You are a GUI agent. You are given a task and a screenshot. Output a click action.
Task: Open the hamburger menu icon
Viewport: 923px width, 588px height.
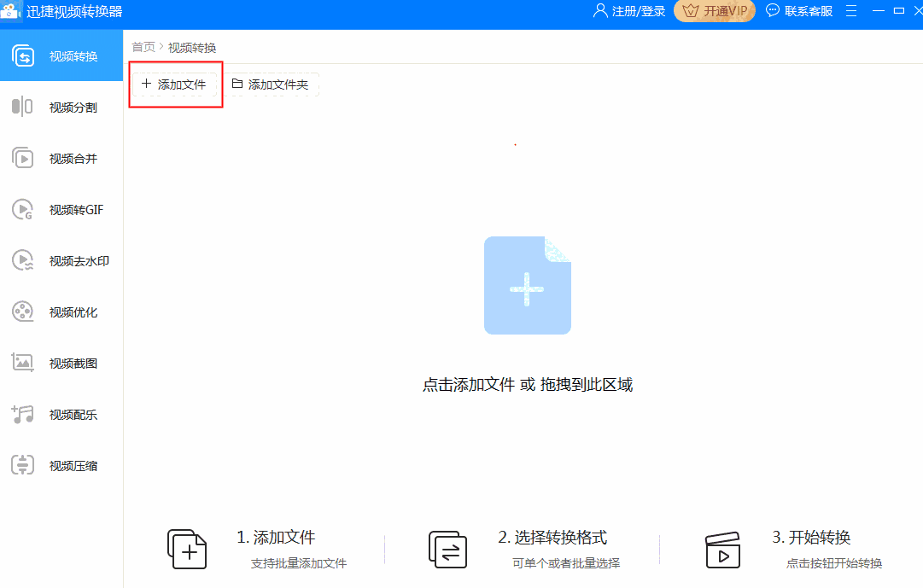tap(850, 10)
